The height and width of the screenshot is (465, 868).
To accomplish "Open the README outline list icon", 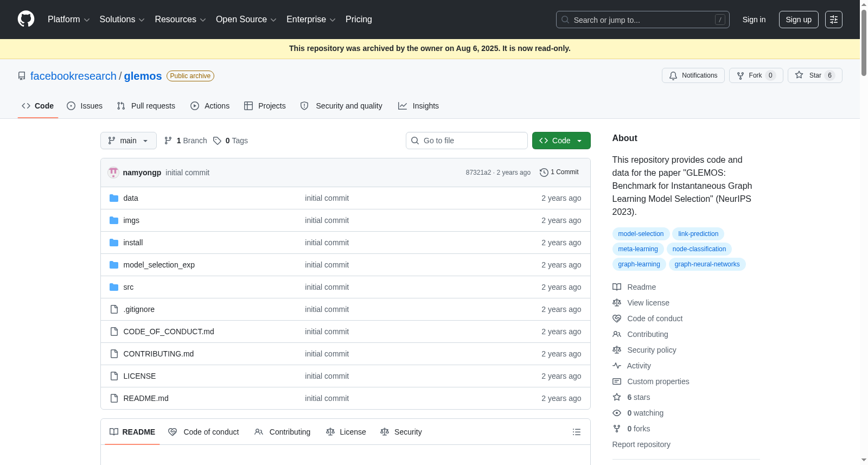I will (577, 432).
